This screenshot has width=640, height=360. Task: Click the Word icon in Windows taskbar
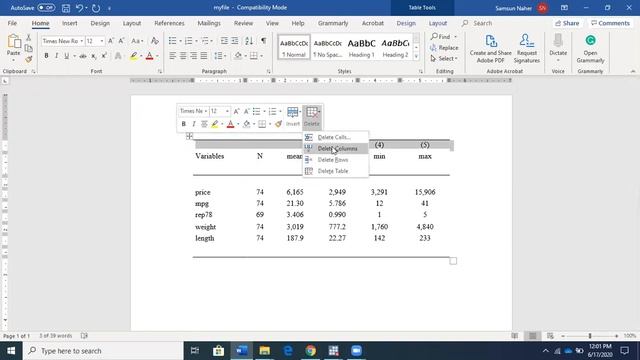242,351
